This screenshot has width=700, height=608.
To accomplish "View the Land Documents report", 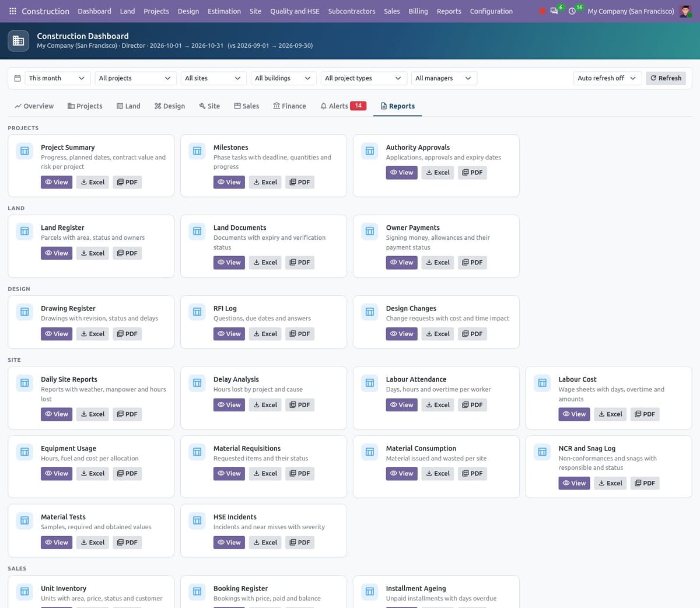I will pyautogui.click(x=229, y=263).
